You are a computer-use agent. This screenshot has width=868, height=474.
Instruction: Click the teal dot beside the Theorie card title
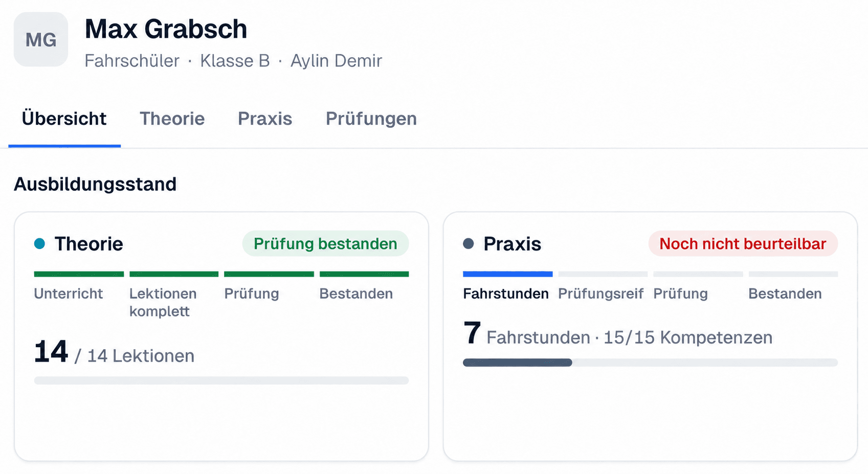coord(39,243)
